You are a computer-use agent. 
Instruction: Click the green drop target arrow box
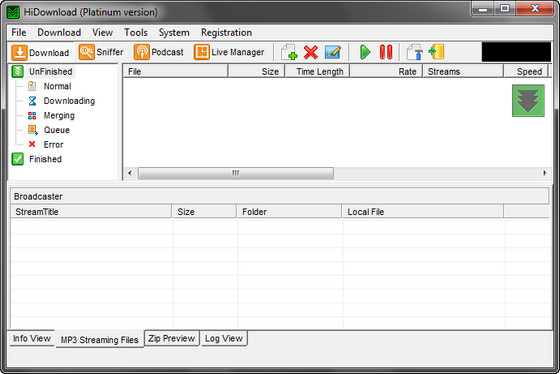click(528, 101)
